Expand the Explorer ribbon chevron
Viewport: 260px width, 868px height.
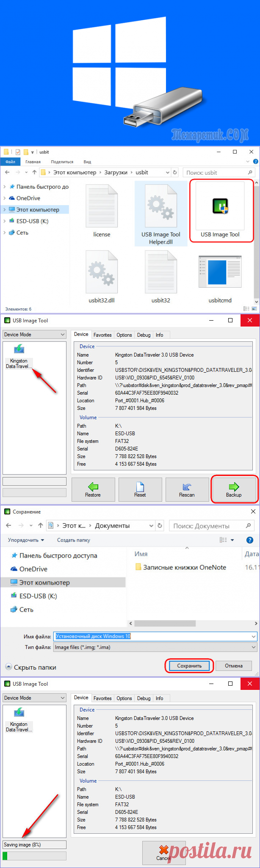(248, 162)
